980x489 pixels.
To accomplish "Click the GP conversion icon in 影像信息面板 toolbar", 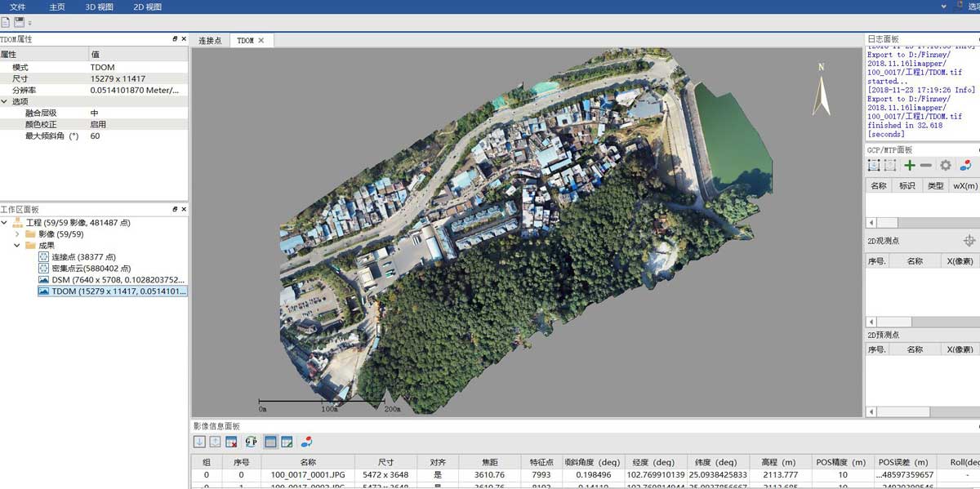I will (251, 442).
